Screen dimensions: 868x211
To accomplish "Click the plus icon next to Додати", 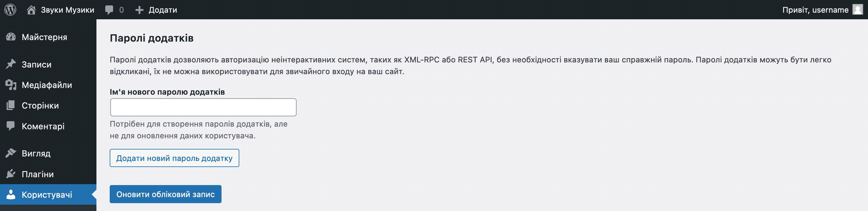I will coord(139,10).
